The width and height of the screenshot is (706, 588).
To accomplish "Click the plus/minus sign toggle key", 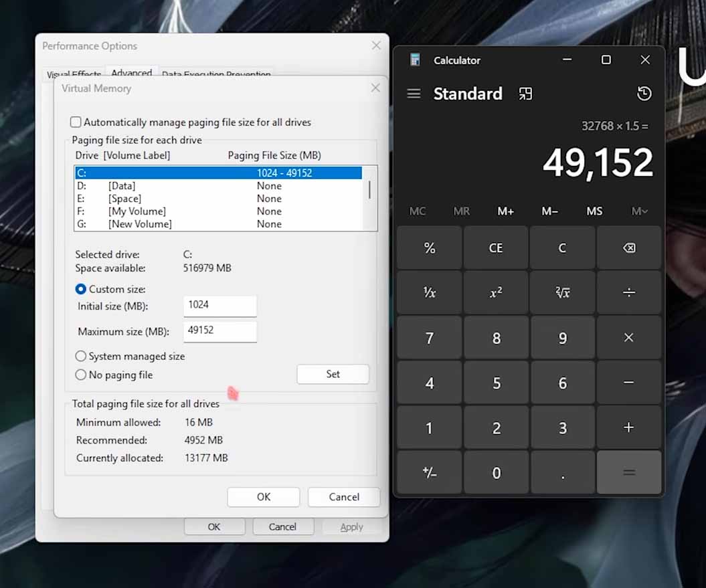I will (430, 473).
